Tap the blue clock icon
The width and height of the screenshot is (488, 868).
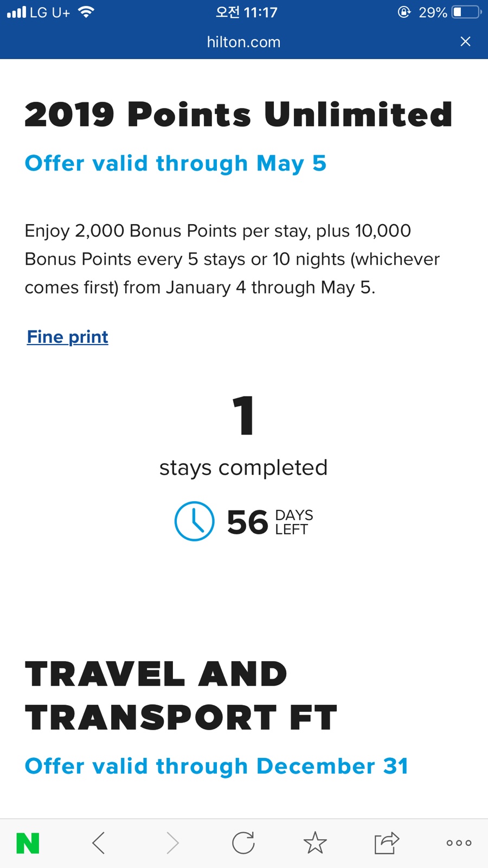pyautogui.click(x=194, y=521)
